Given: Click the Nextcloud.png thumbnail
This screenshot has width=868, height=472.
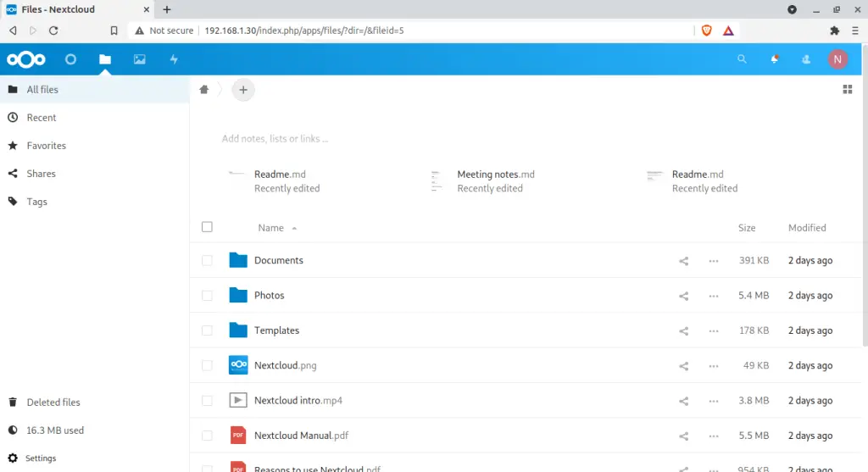Looking at the screenshot, I should [x=238, y=365].
